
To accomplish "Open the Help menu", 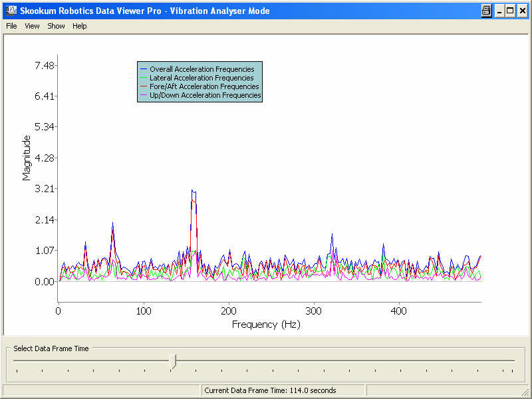I will [x=79, y=26].
